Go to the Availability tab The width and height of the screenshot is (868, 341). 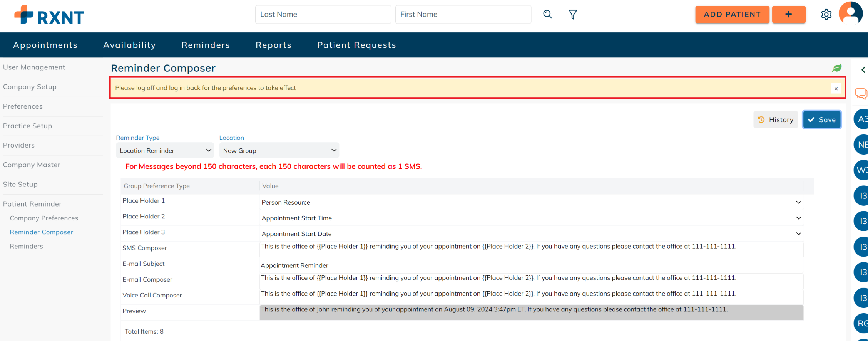(129, 45)
